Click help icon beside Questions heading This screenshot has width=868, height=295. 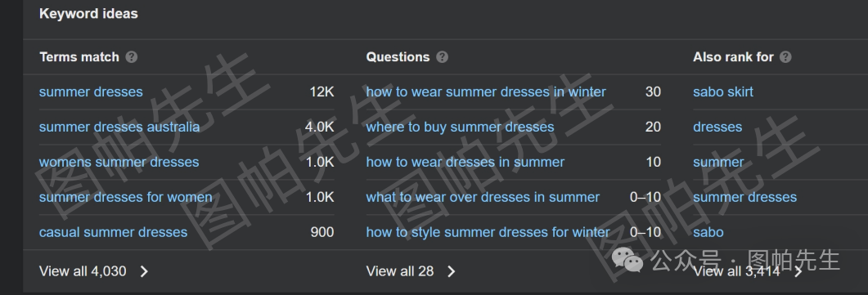(x=442, y=57)
